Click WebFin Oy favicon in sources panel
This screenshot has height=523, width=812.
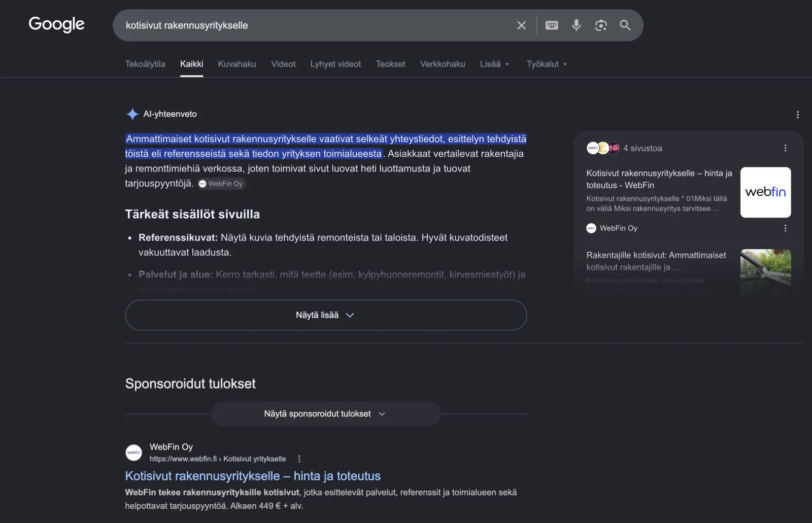pos(591,228)
